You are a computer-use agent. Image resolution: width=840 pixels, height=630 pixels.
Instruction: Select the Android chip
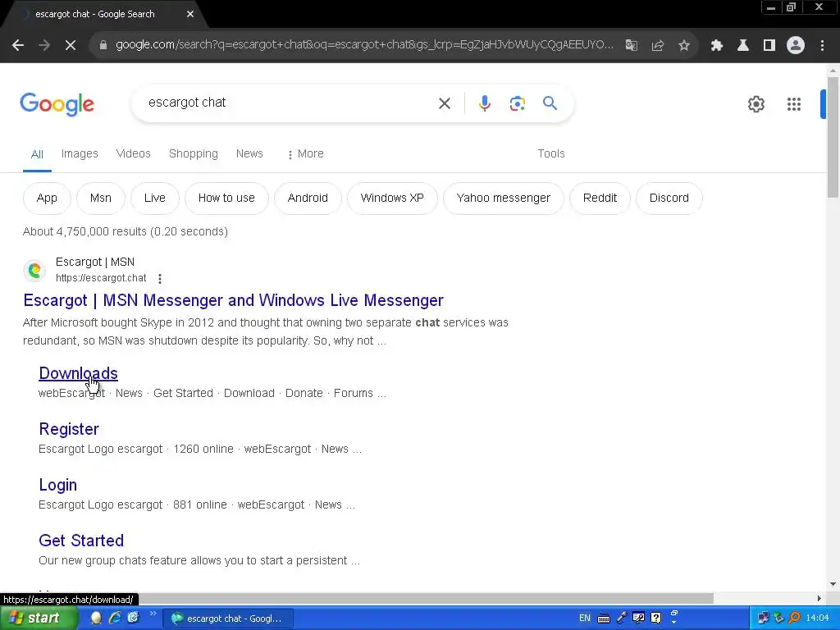click(x=308, y=199)
